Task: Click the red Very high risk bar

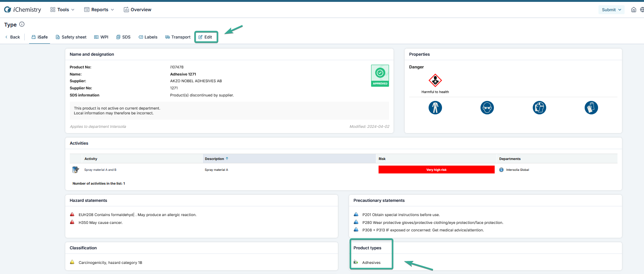Action: [x=436, y=170]
